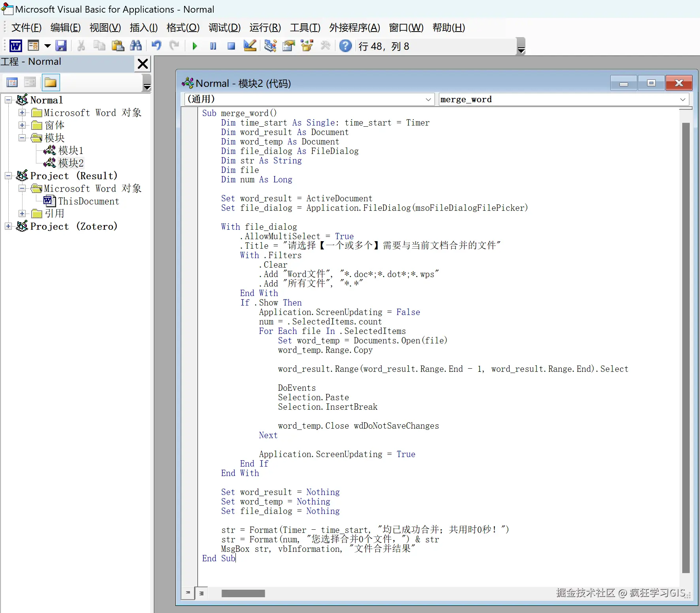Open the 调试(D) menu
Image resolution: width=700 pixels, height=613 pixels.
click(224, 28)
